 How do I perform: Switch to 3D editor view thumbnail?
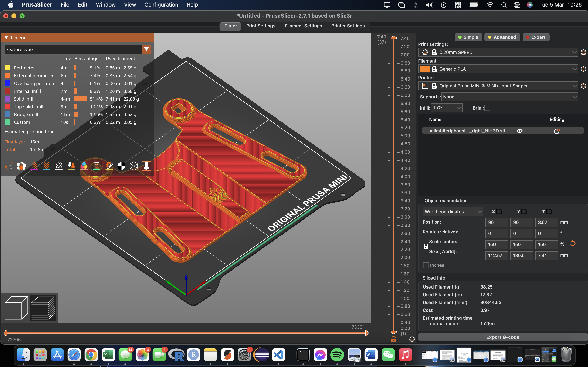tap(16, 308)
